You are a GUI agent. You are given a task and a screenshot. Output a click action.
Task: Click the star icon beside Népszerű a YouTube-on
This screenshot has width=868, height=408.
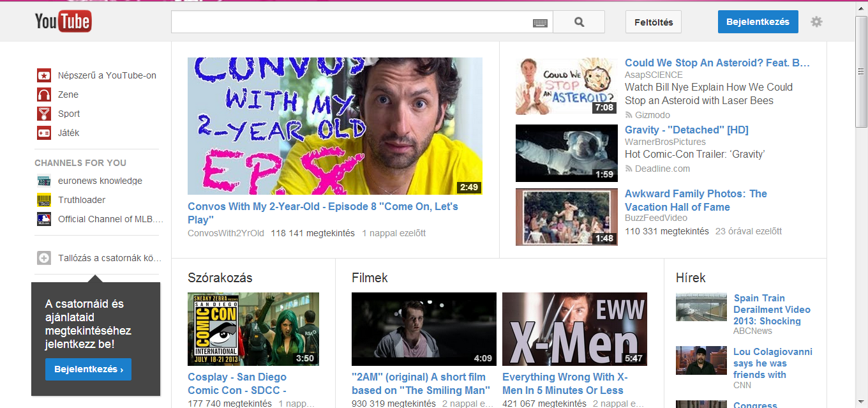[44, 75]
